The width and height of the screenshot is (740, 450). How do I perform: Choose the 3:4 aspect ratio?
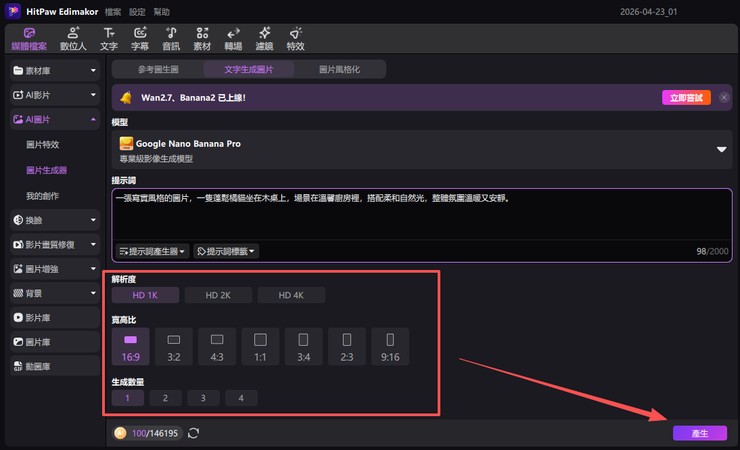303,347
